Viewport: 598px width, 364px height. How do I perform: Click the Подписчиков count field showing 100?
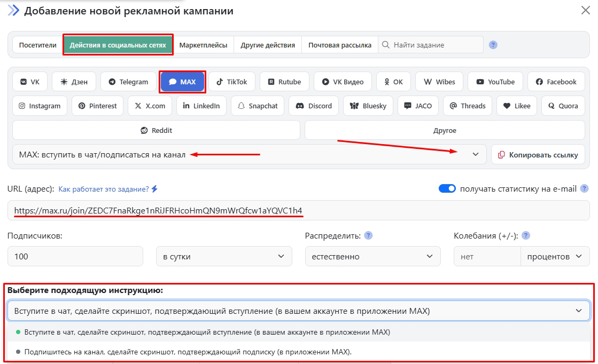coord(75,256)
